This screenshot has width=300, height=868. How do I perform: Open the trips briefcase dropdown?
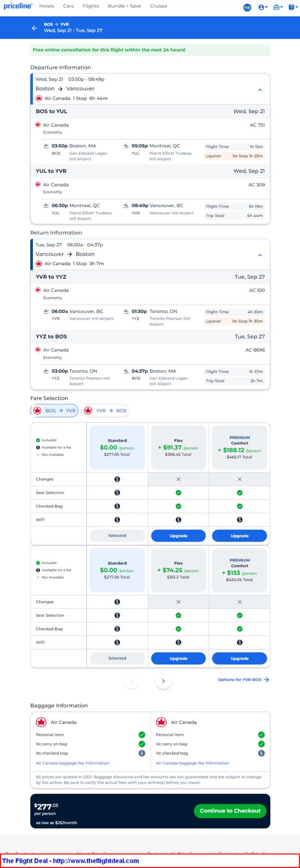coord(278,7)
